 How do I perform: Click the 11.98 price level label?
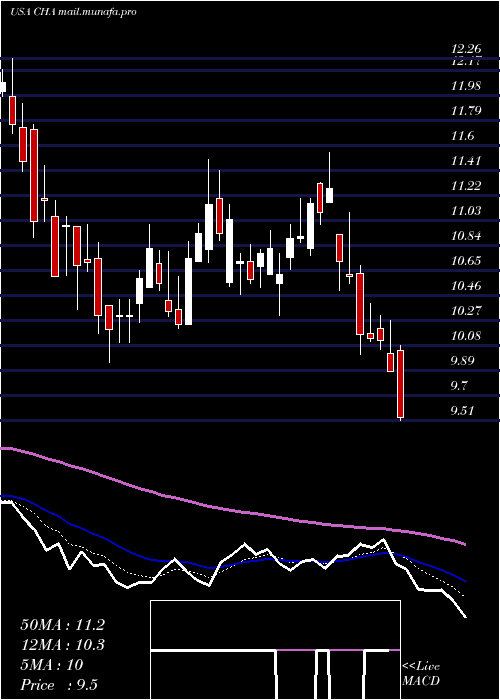[466, 85]
